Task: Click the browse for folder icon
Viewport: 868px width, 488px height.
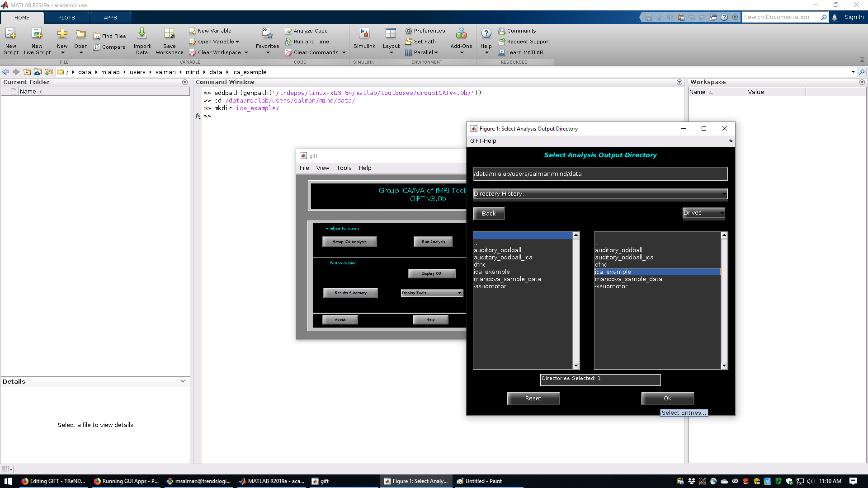Action: tap(49, 72)
